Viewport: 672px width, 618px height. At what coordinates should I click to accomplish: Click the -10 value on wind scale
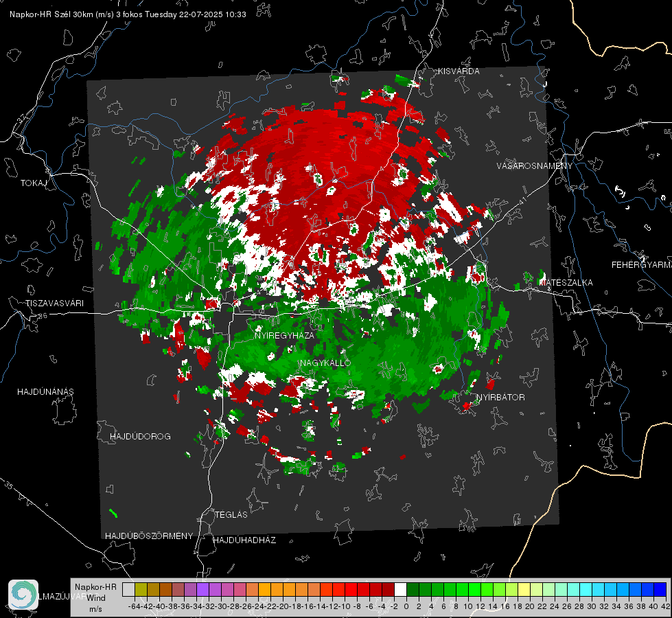tap(345, 606)
